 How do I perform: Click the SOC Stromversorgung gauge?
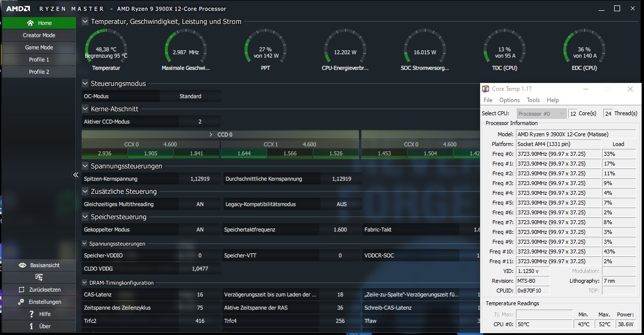(424, 50)
